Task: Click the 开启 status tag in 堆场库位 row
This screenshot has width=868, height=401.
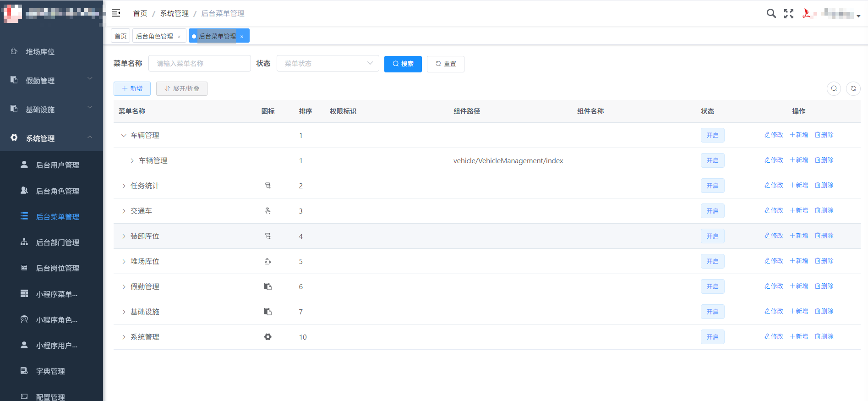Action: click(713, 261)
